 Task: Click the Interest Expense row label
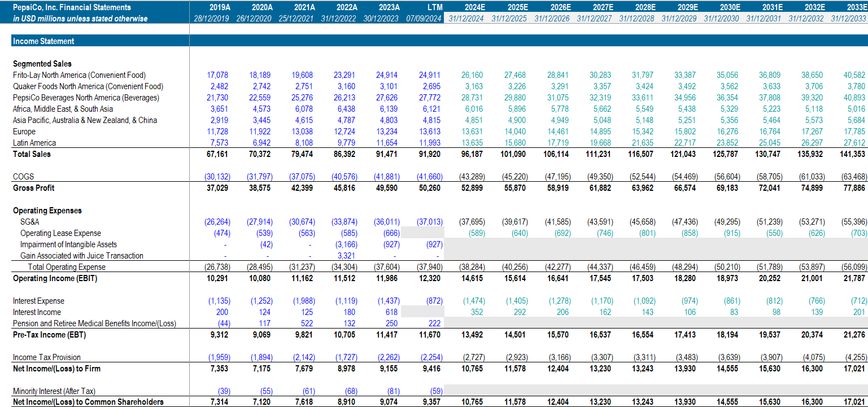[x=38, y=301]
